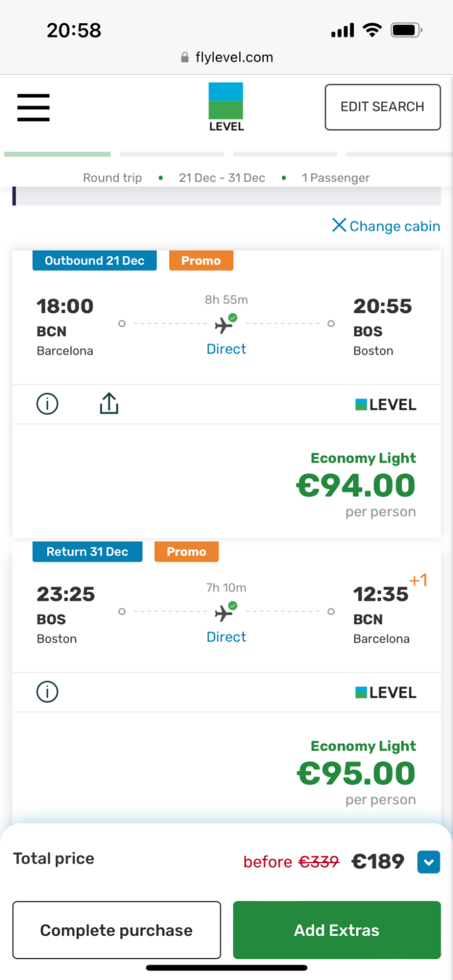453x980 pixels.
Task: Select the Outbound 21 Dec tab label
Action: click(94, 261)
